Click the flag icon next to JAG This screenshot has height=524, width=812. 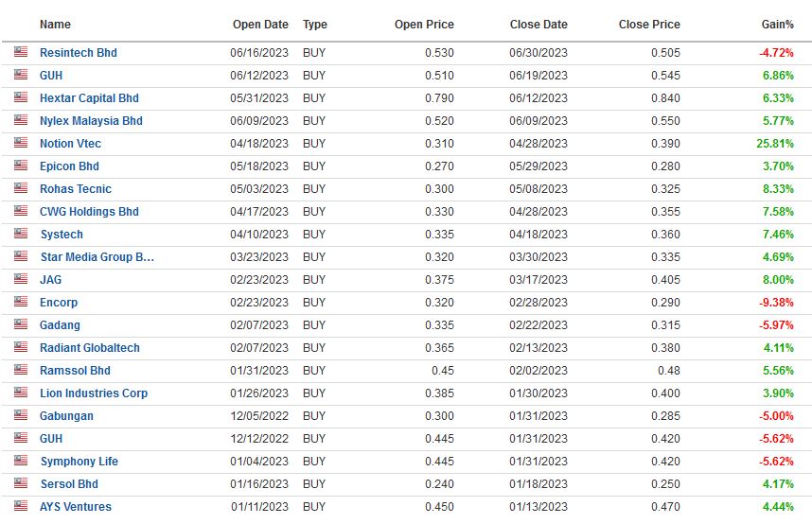21,279
